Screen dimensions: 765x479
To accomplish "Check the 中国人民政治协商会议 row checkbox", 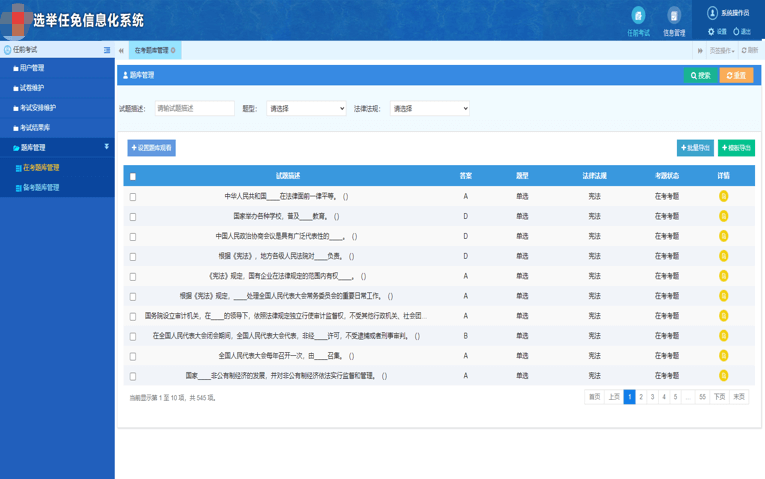I will [133, 237].
